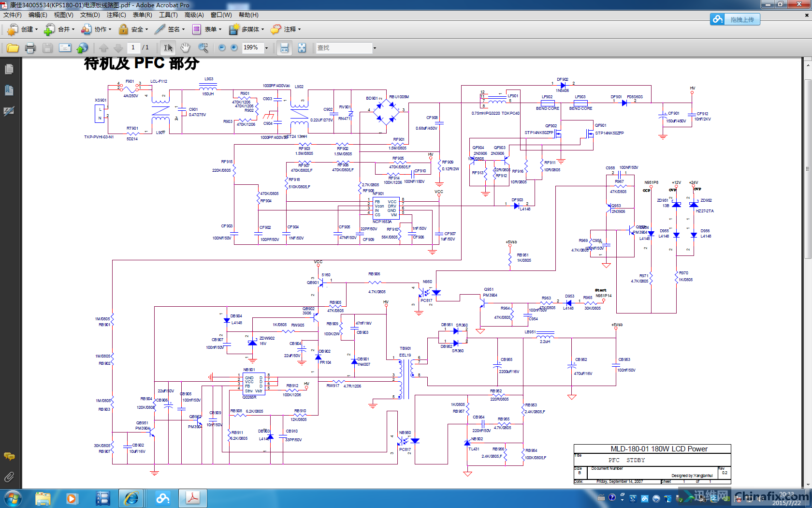Go to previous page with up arrow
The image size is (812, 508).
[103, 48]
